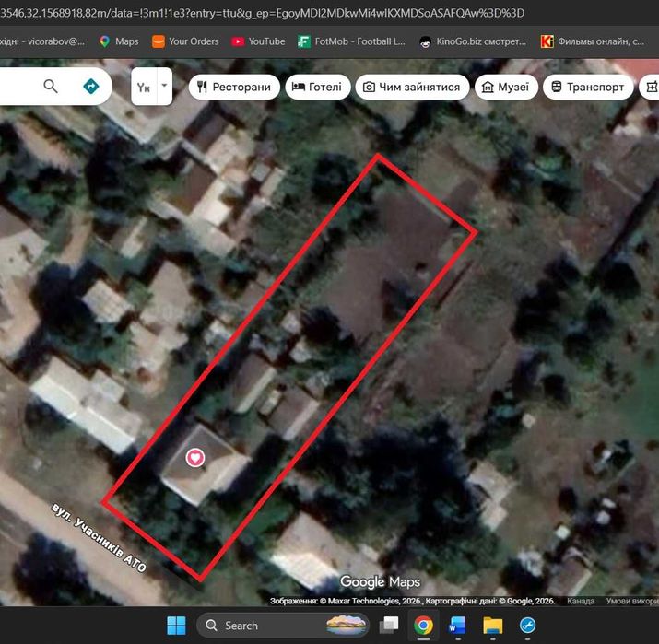Open the KinoGo.biz bookmark
The image size is (659, 644).
pos(473,41)
